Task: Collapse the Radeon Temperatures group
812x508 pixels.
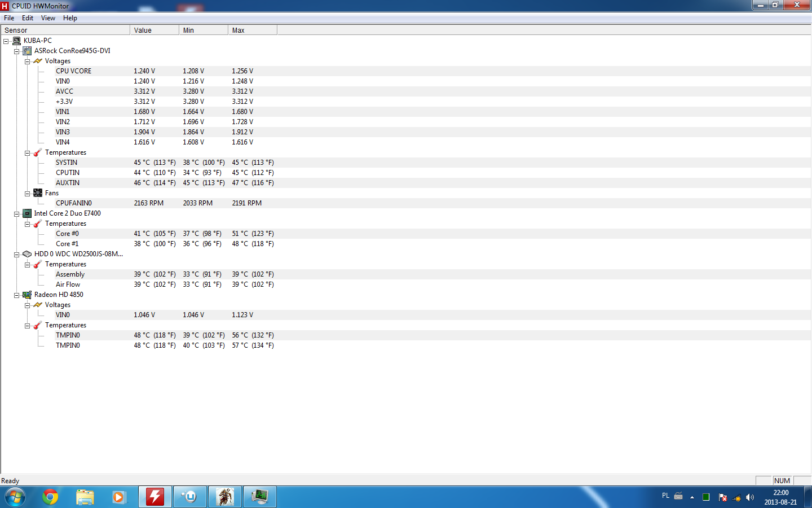Action: (28, 326)
